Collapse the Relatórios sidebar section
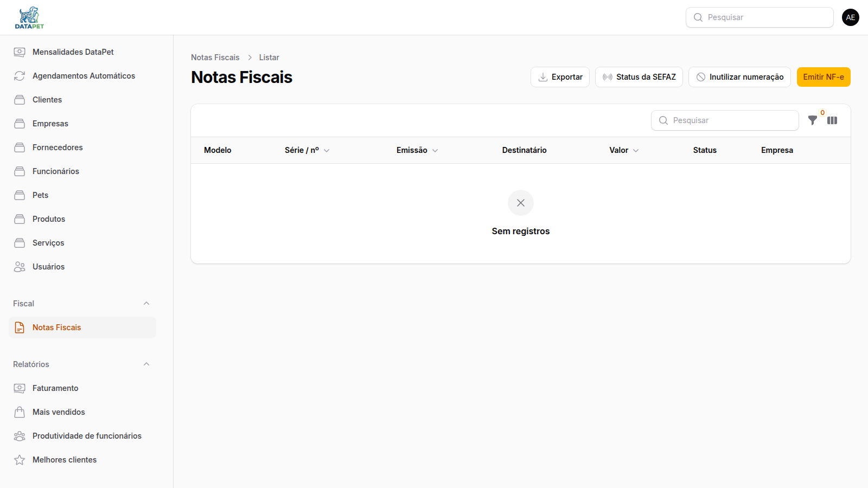The height and width of the screenshot is (488, 868). [146, 364]
